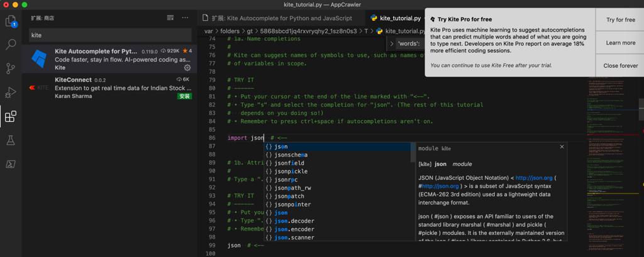Viewport: 644px width, 257px height.
Task: Open the Source Control view
Action: 11,68
